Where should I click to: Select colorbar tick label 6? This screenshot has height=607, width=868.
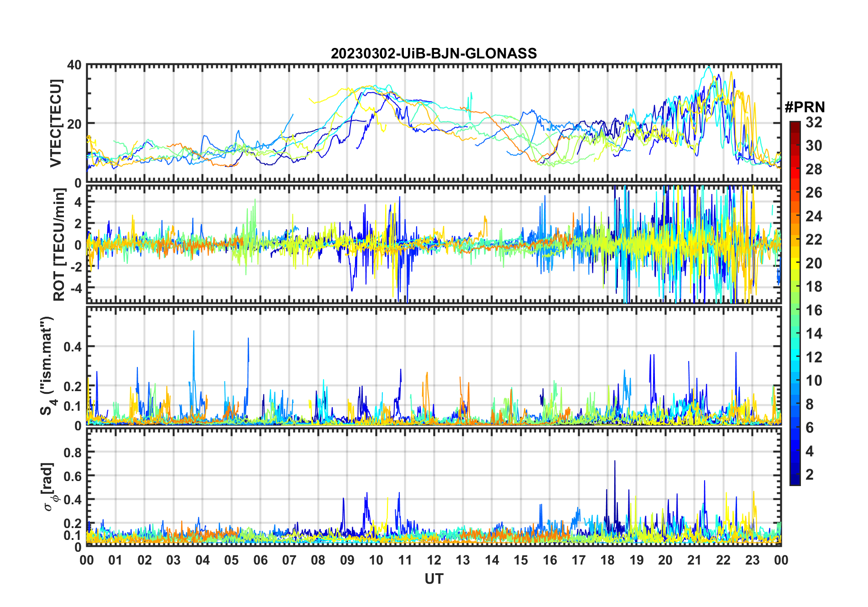coord(810,428)
